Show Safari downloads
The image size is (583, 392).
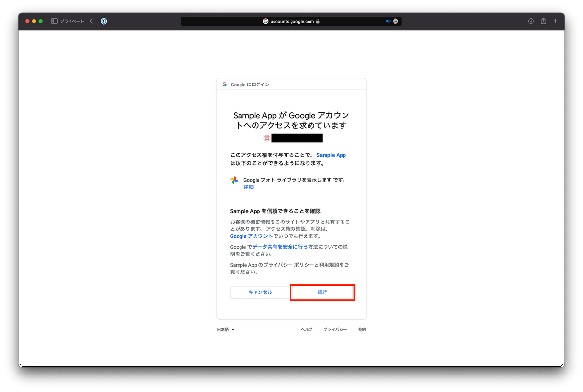(x=531, y=21)
